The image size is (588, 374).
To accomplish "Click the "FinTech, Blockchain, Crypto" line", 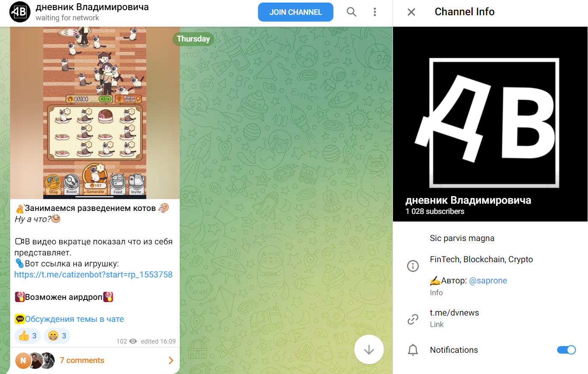I will pos(481,259).
